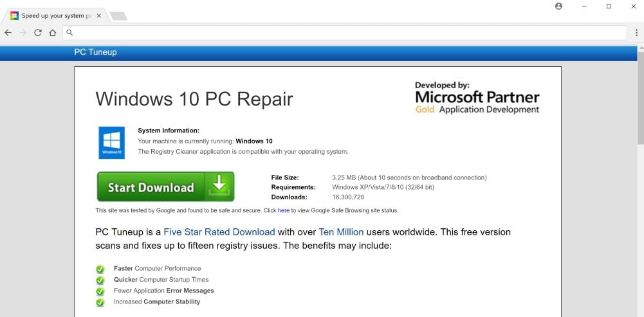Click 'Faster Computer Performance' text
The height and width of the screenshot is (317, 644).
pos(158,269)
